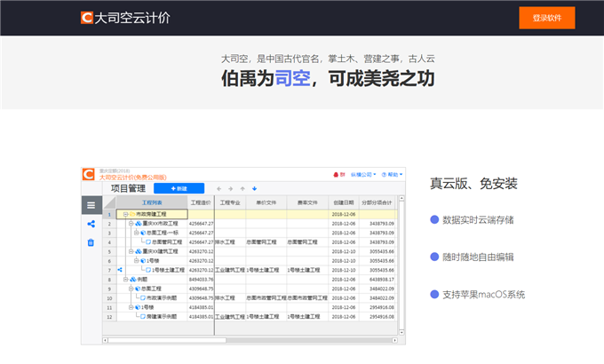
Task: Click the move-up arrow toolbar icon
Action: click(242, 188)
